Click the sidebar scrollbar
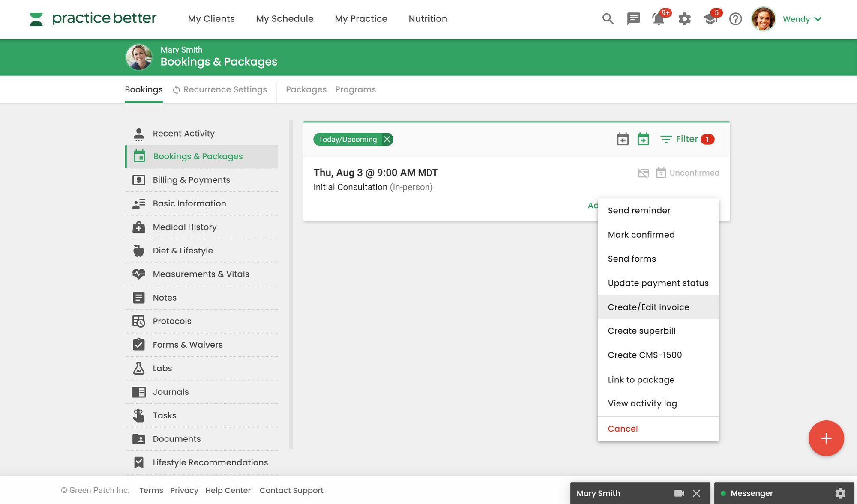 (x=291, y=284)
